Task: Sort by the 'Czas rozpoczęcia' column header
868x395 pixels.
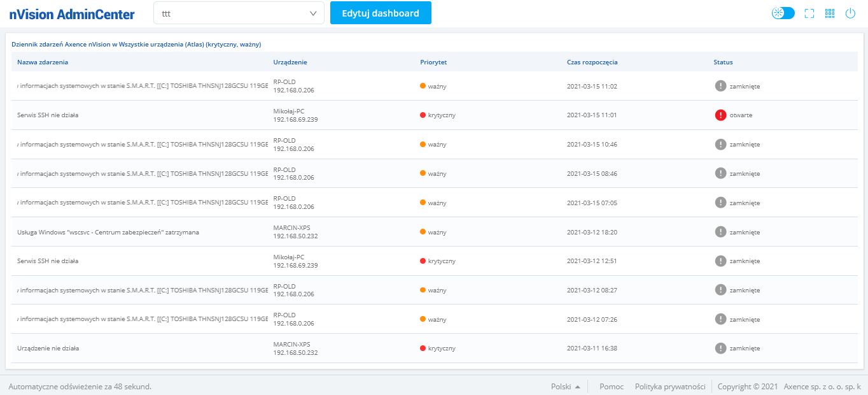Action: click(592, 62)
